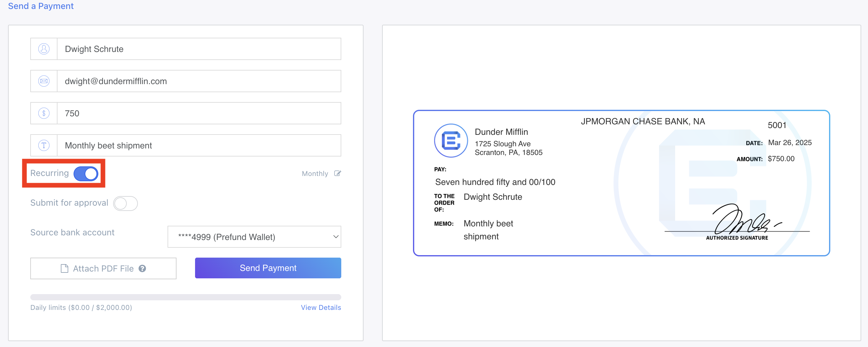Image resolution: width=868 pixels, height=347 pixels.
Task: Open the Source bank account dropdown
Action: tap(254, 237)
